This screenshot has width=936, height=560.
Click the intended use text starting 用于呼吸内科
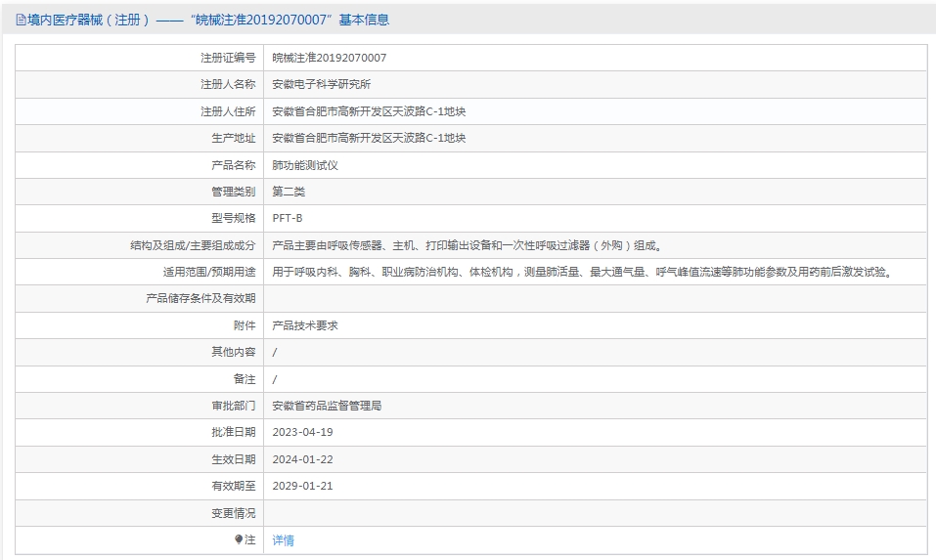(x=583, y=272)
